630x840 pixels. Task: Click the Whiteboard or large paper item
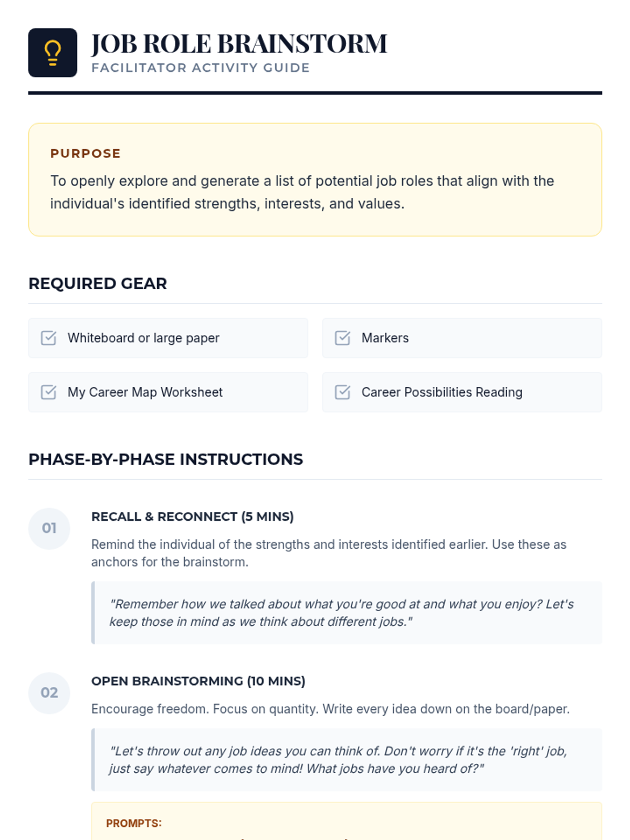[x=143, y=338]
